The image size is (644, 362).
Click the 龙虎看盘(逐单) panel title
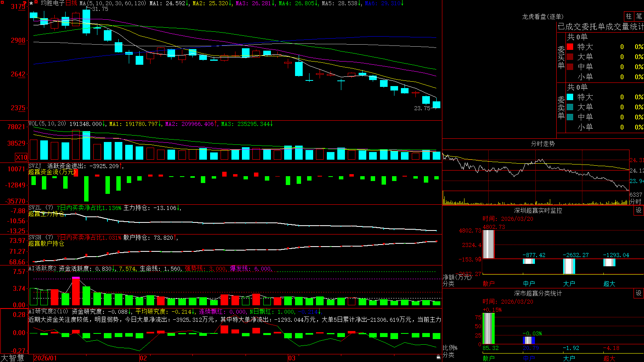click(x=543, y=16)
